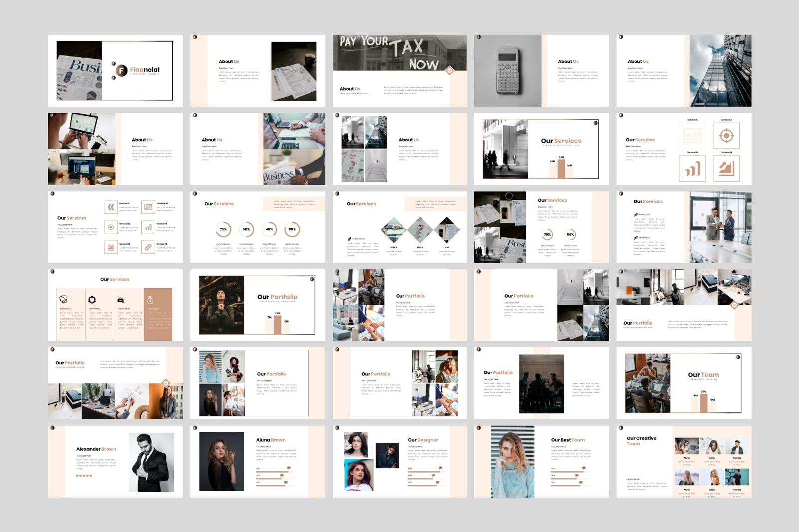Image resolution: width=799 pixels, height=532 pixels.
Task: Select Aluna's photo in the Creative Team grid
Action: pos(686,446)
